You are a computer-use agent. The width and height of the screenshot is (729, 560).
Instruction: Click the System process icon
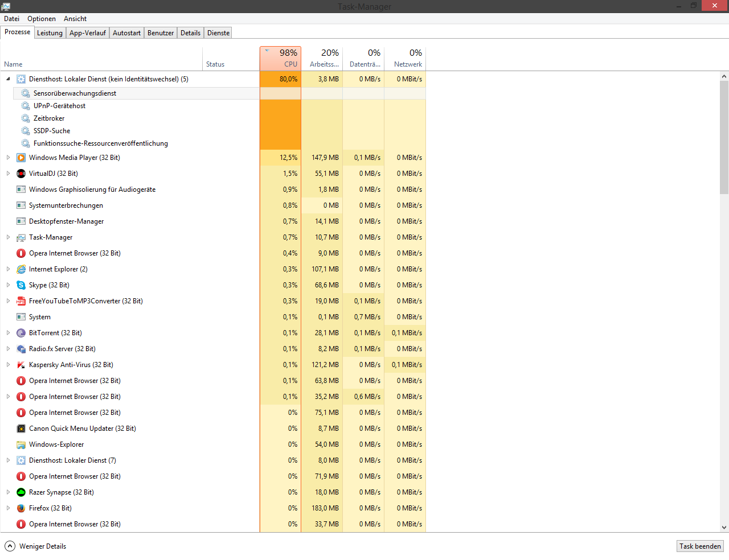[x=21, y=317]
